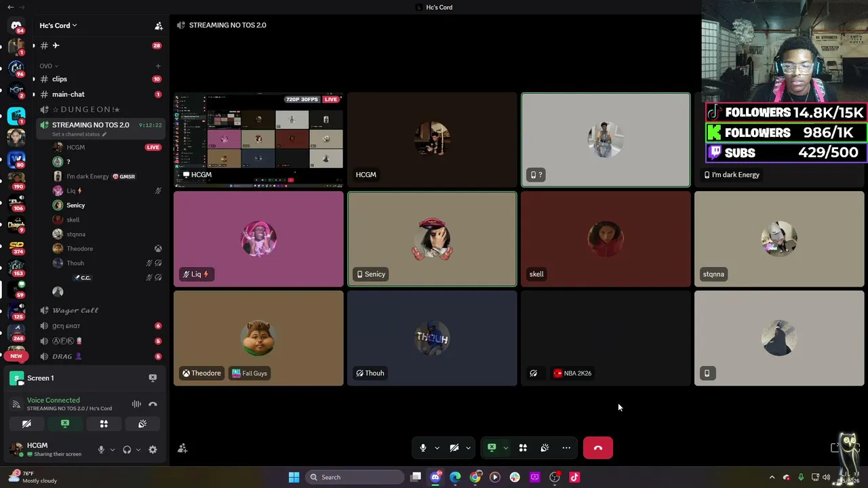Jump to NEW unread servers
868x488 pixels.
point(16,356)
